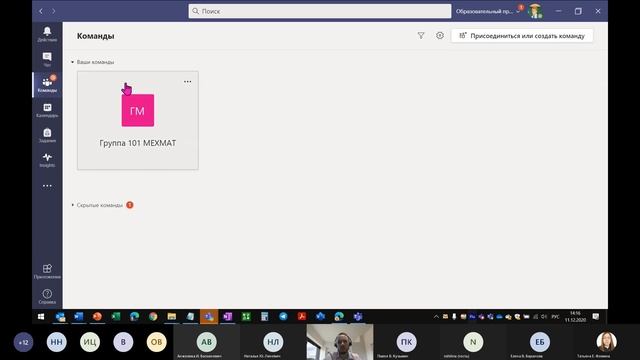Show the +12 more participants
Image resolution: width=640 pixels, height=360 pixels.
pyautogui.click(x=23, y=342)
